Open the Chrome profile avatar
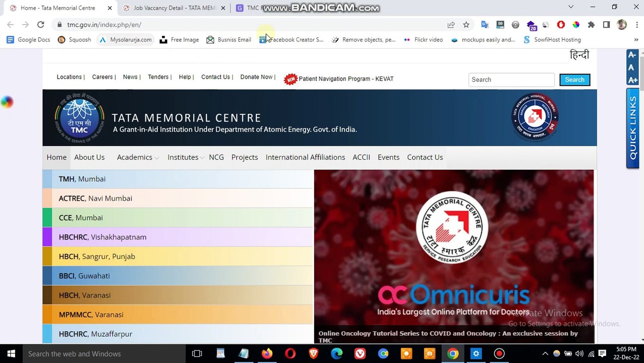This screenshot has height=363, width=644. tap(622, 24)
